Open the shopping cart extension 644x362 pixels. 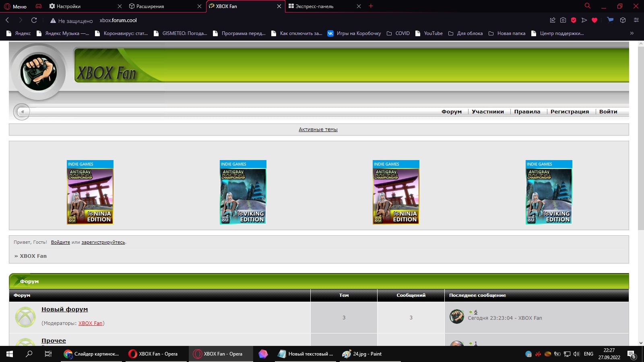tap(610, 20)
